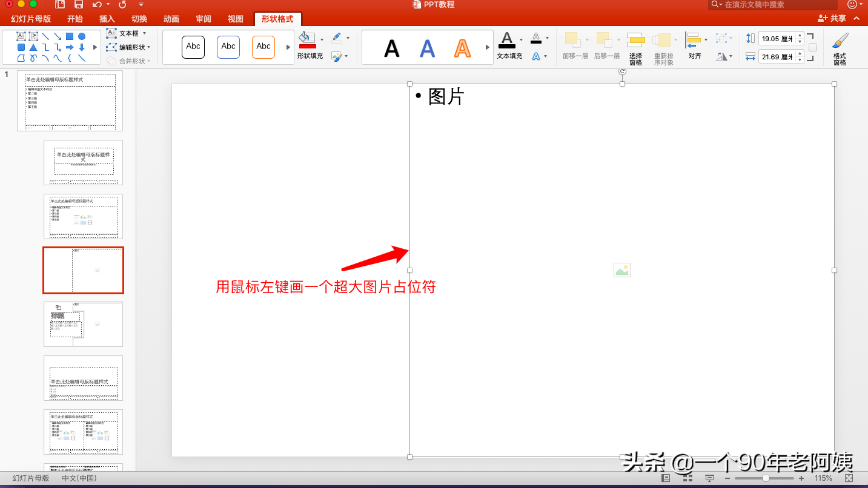The height and width of the screenshot is (488, 868).
Task: Click the zoom slider knob
Action: (x=766, y=478)
